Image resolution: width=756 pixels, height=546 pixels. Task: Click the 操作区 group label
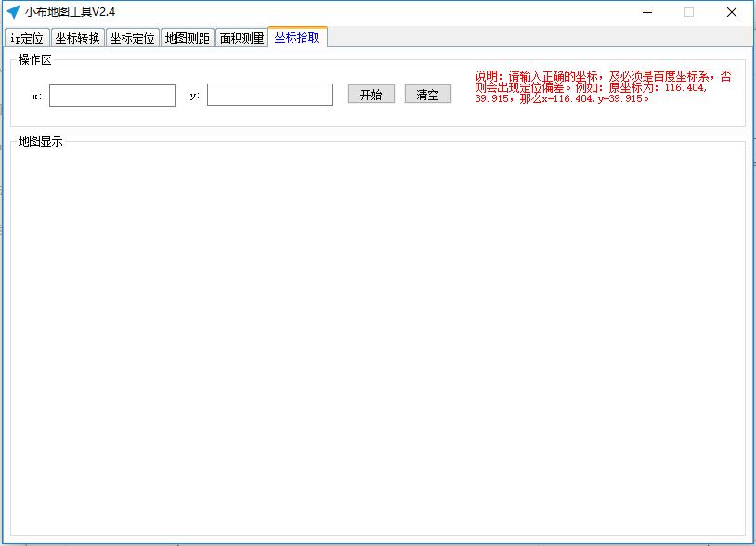(x=34, y=59)
